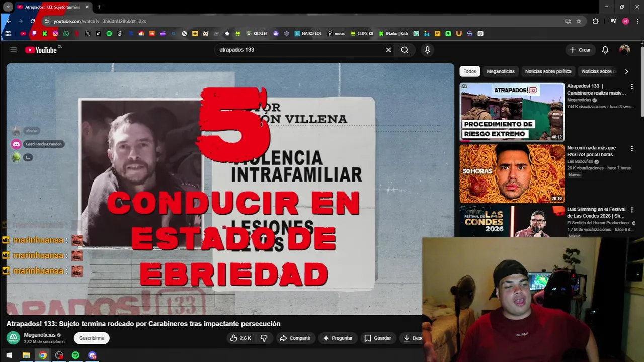Open the Meganoticias channel name link
Viewport: 644px width, 362px height.
40,335
